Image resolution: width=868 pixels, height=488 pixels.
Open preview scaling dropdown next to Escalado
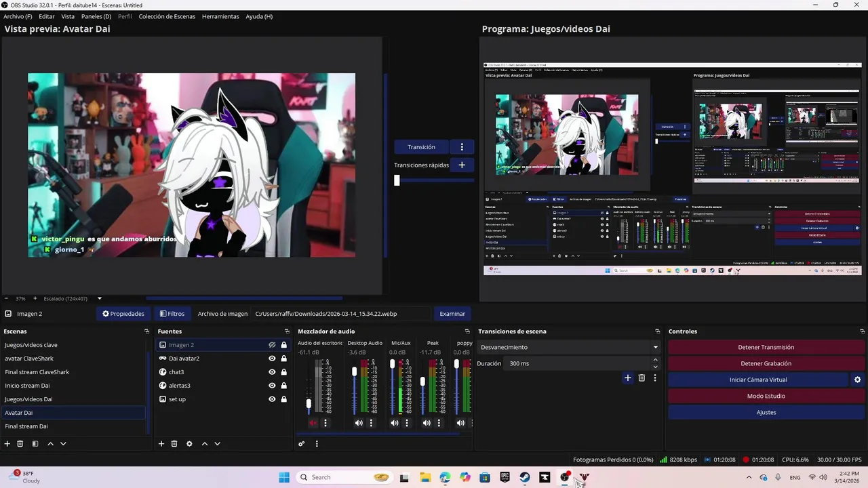[100, 298]
